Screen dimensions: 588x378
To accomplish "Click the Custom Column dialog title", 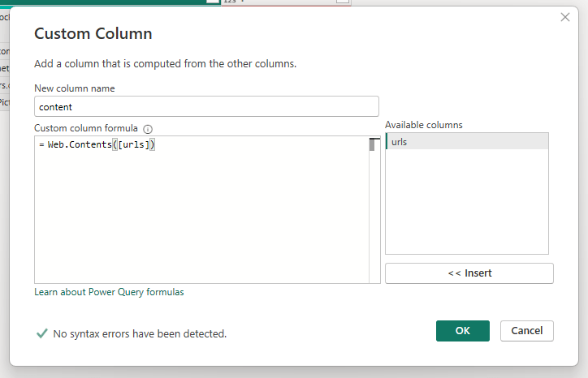I will coord(93,34).
